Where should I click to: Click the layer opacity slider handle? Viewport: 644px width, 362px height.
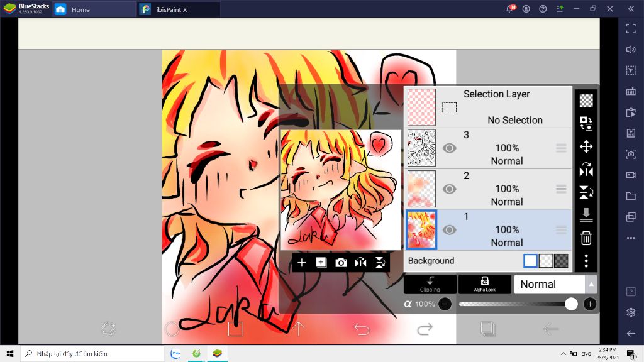(571, 304)
